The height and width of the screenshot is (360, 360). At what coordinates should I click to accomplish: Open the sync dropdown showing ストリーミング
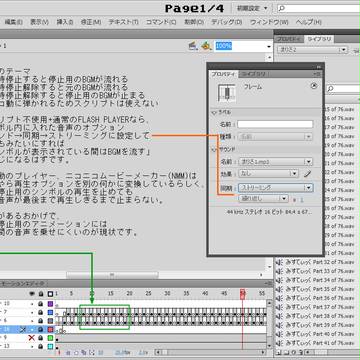point(276,187)
